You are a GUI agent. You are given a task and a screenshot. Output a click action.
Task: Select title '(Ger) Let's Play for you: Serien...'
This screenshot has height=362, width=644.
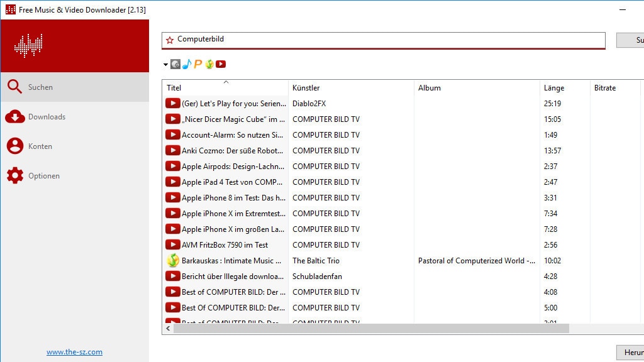[x=234, y=104]
